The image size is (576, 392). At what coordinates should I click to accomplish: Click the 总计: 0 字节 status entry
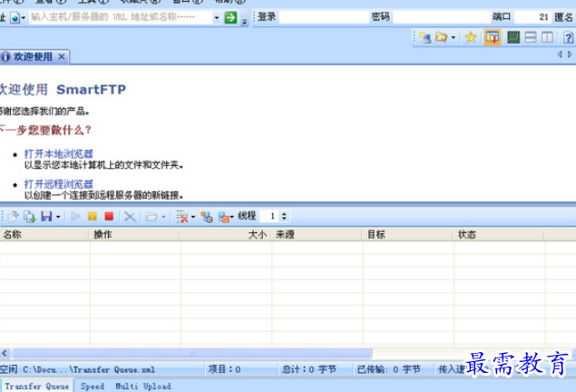coord(308,369)
